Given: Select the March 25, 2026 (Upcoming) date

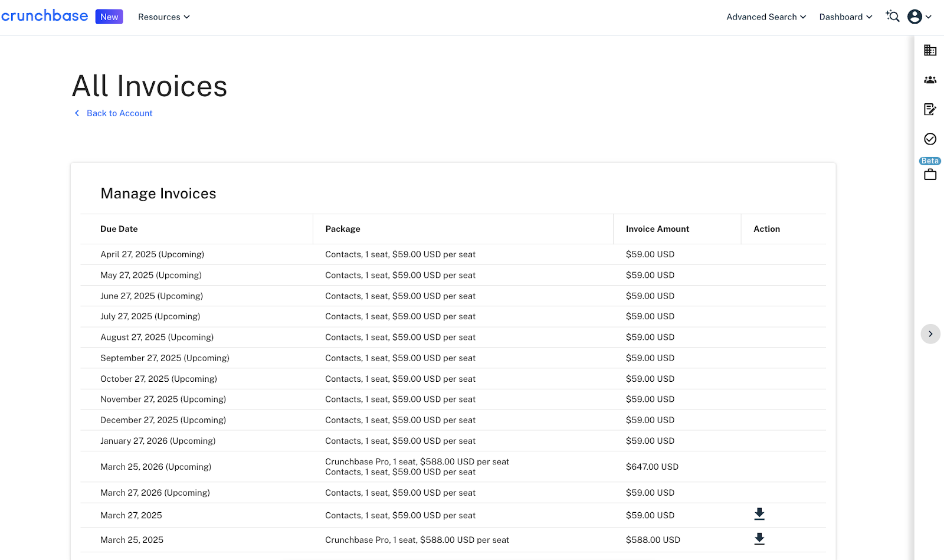Looking at the screenshot, I should (x=156, y=467).
